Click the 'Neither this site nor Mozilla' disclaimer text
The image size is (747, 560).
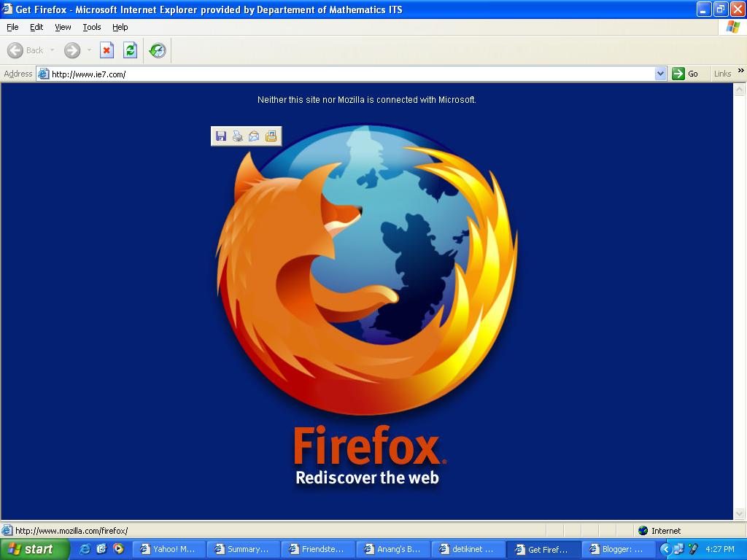(367, 99)
